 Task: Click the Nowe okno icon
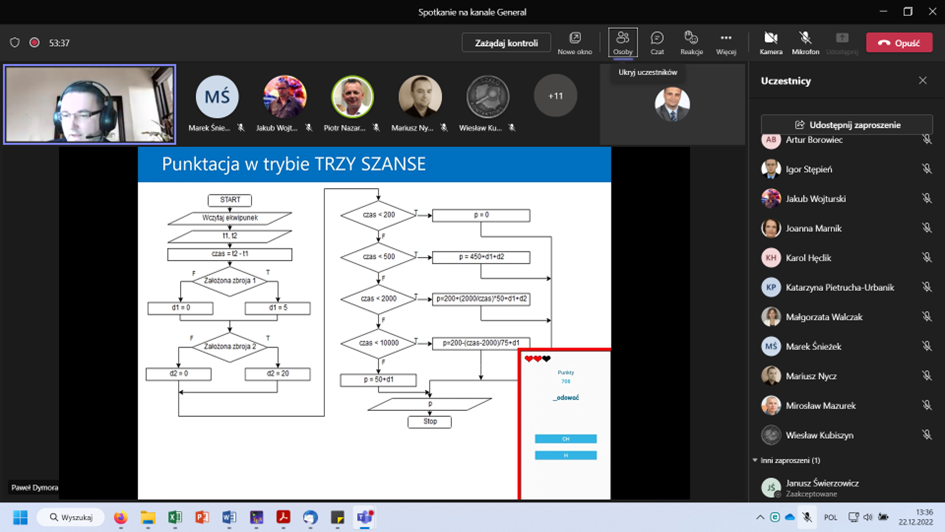coord(575,42)
